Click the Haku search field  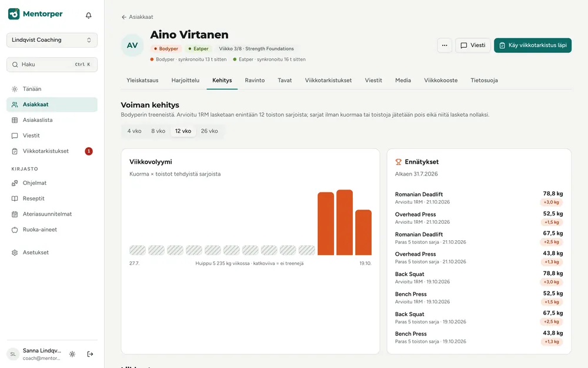coord(52,65)
